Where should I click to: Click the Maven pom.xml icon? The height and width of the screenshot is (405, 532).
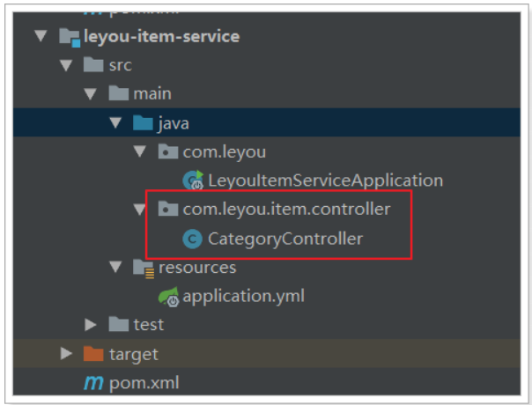click(93, 383)
